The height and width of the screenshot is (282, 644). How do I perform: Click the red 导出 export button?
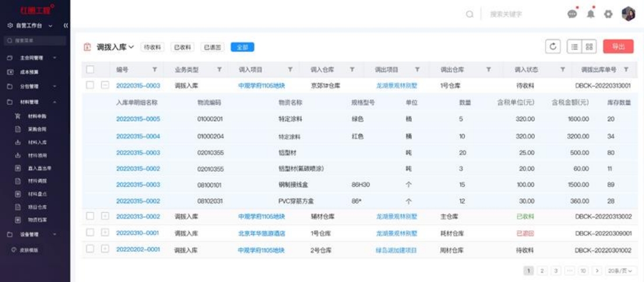point(618,47)
